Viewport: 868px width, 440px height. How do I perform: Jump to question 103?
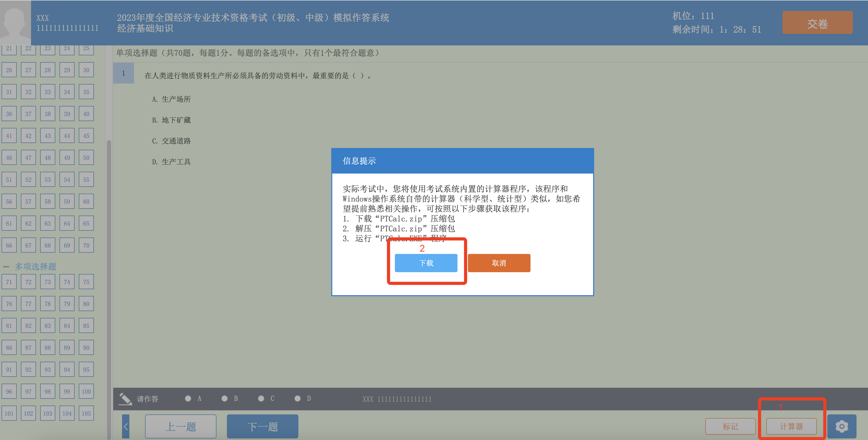[47, 413]
